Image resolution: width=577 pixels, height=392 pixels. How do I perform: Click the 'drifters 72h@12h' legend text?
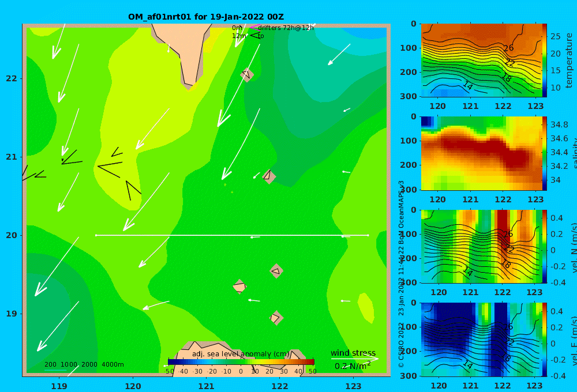[286, 28]
